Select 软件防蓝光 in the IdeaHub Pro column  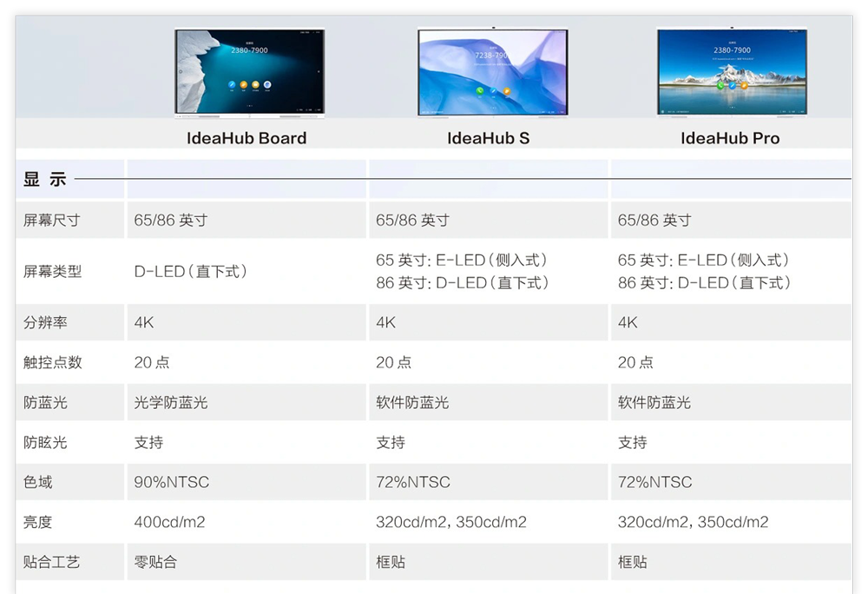(x=654, y=402)
